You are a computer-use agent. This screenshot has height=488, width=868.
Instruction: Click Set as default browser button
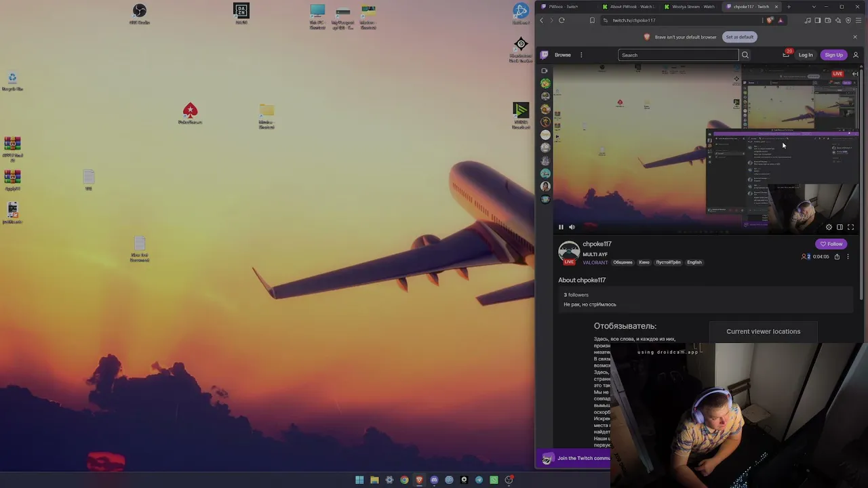click(x=740, y=37)
